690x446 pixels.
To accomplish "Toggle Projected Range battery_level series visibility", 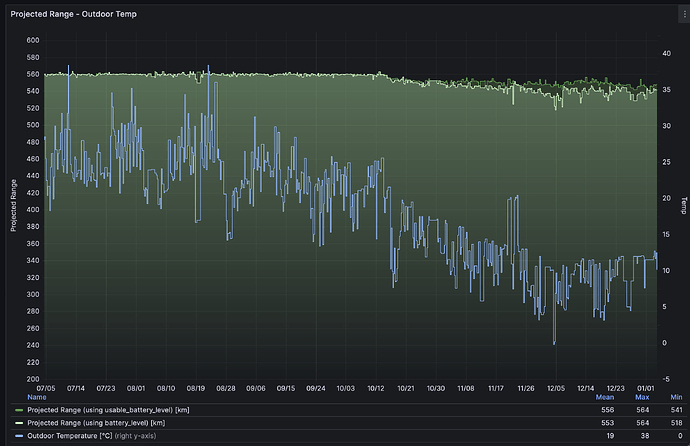I will (96, 423).
